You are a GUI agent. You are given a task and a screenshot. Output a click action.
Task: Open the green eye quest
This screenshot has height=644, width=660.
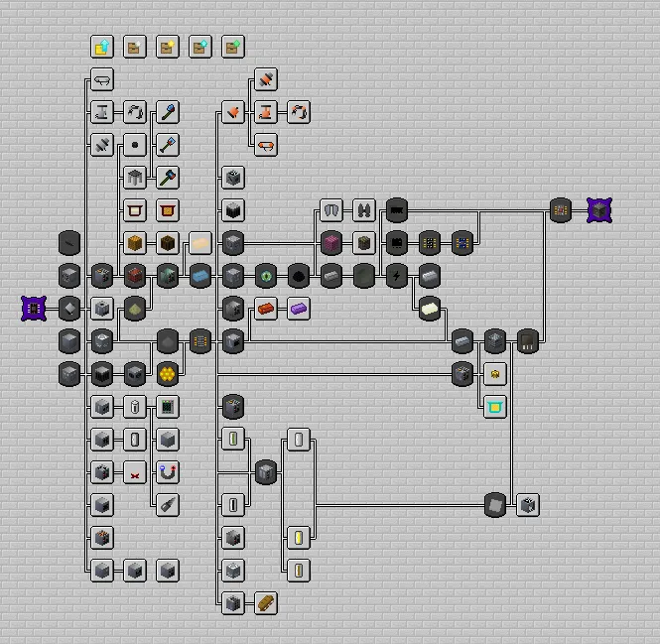tap(266, 276)
